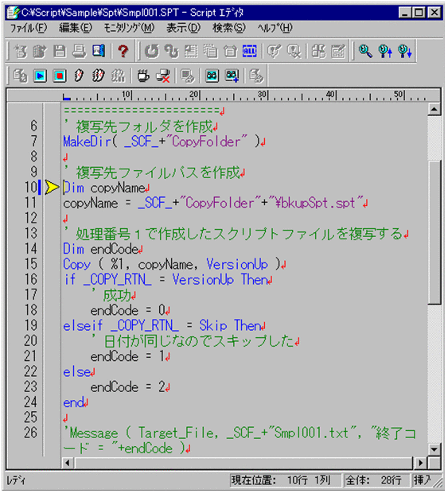This screenshot has height=493, width=448.
Task: Click the 'else' keyword on line 22
Action: (77, 372)
